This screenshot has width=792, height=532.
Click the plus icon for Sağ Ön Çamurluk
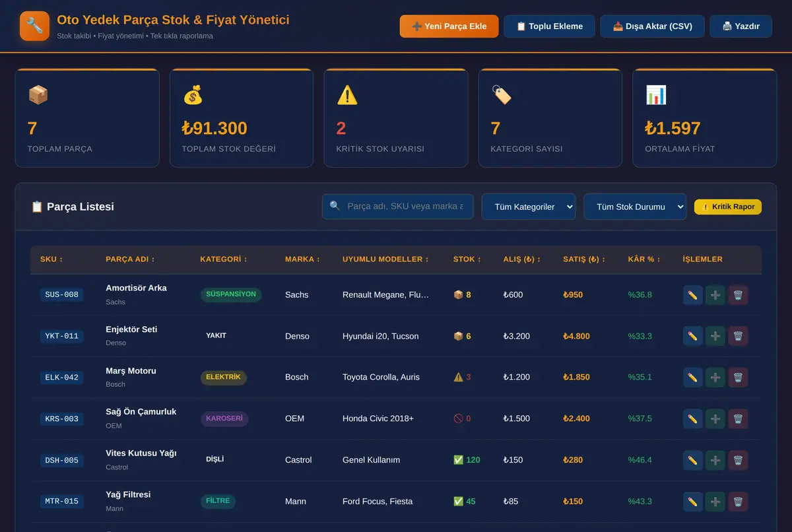tap(715, 418)
